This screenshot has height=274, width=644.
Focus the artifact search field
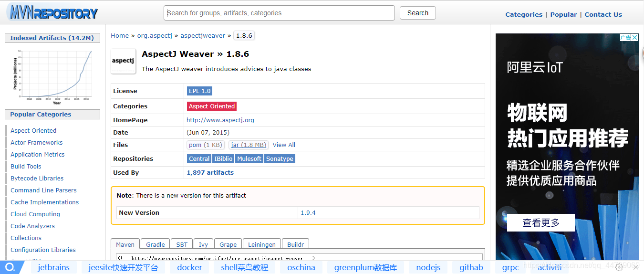(279, 13)
